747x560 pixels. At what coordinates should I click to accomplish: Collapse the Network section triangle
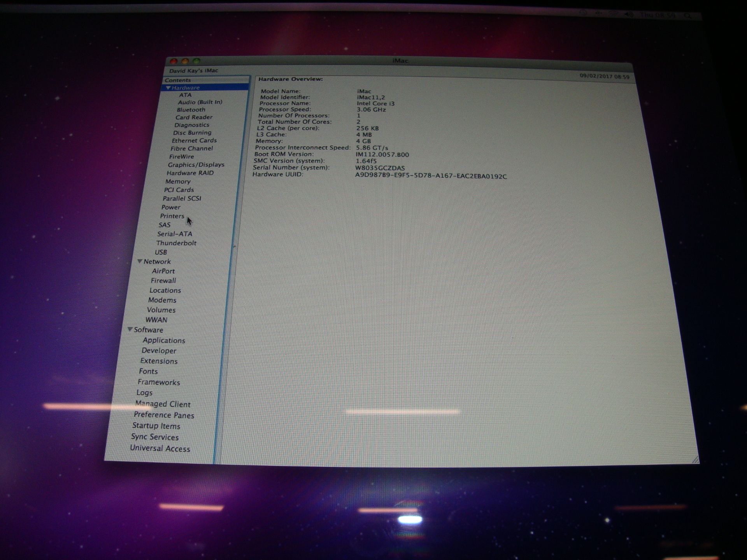[x=140, y=261]
